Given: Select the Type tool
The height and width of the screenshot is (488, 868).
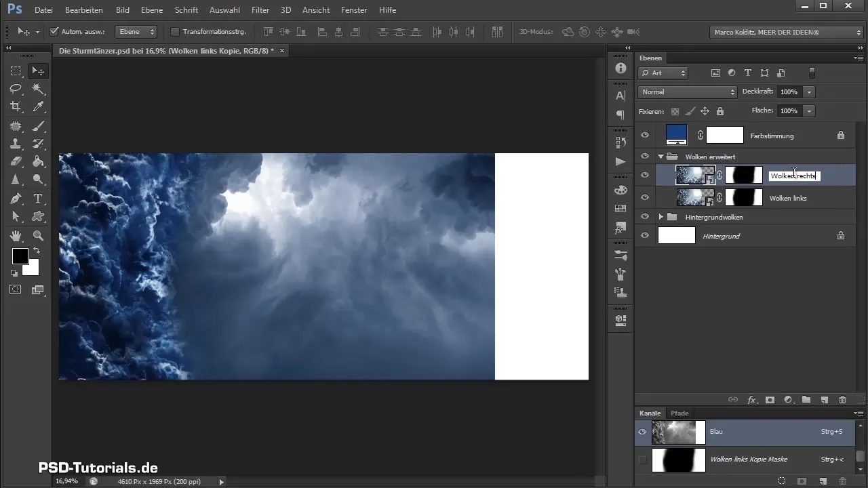Looking at the screenshot, I should (39, 199).
